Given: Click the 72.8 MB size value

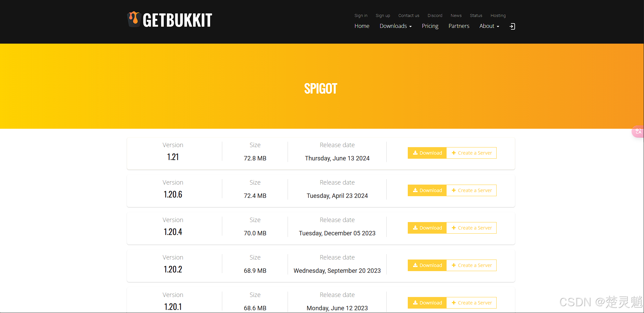Looking at the screenshot, I should coord(255,158).
